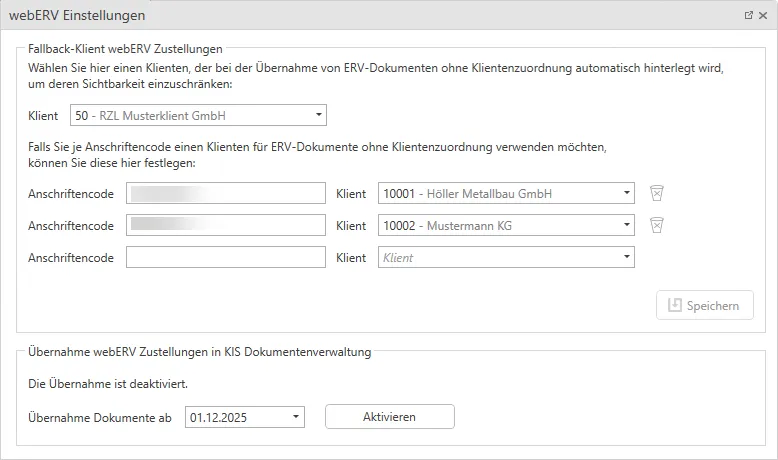
Task: Click the Speichern button
Action: (705, 305)
